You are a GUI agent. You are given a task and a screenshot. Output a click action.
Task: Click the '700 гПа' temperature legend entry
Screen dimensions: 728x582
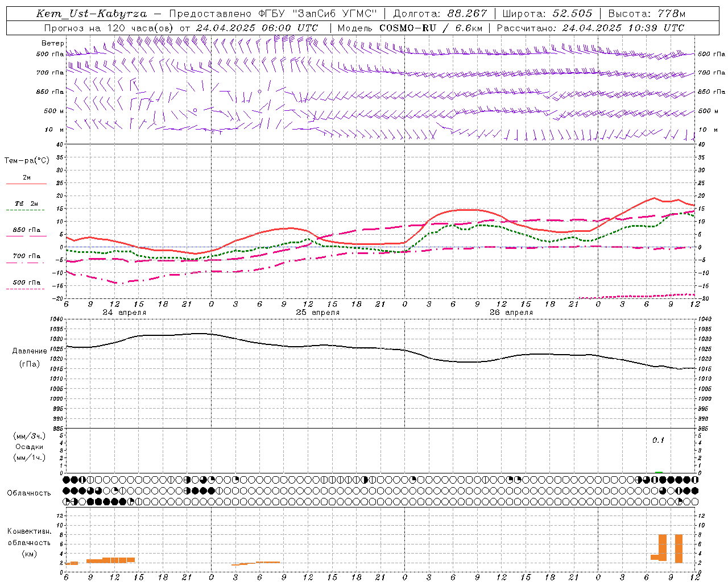click(x=27, y=256)
